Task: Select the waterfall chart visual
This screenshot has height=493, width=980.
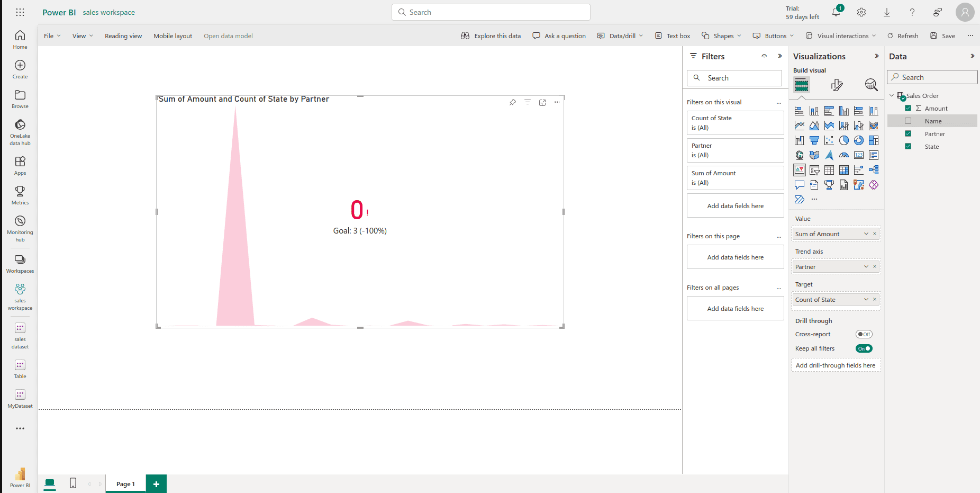Action: pyautogui.click(x=800, y=140)
